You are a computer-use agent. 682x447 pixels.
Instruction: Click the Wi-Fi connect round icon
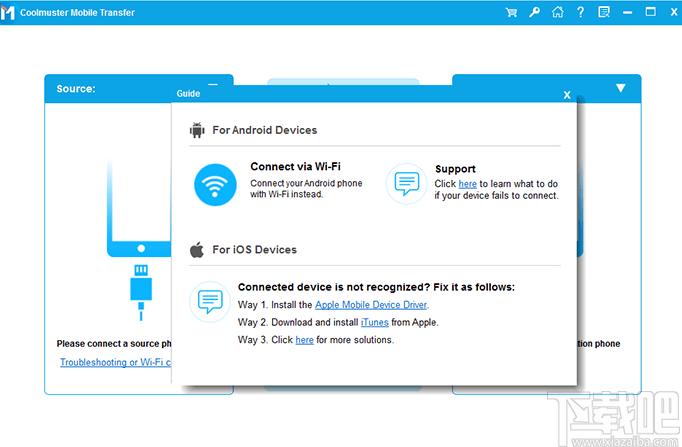215,184
